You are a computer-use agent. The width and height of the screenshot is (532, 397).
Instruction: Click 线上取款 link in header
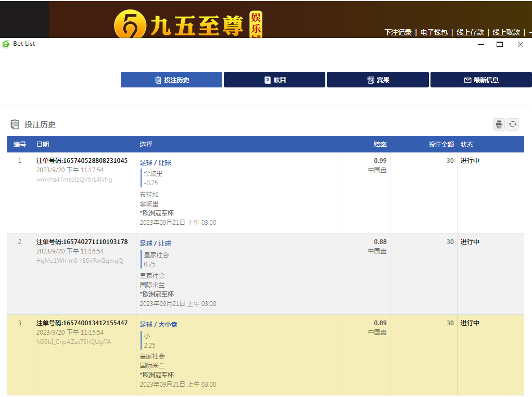coord(506,32)
